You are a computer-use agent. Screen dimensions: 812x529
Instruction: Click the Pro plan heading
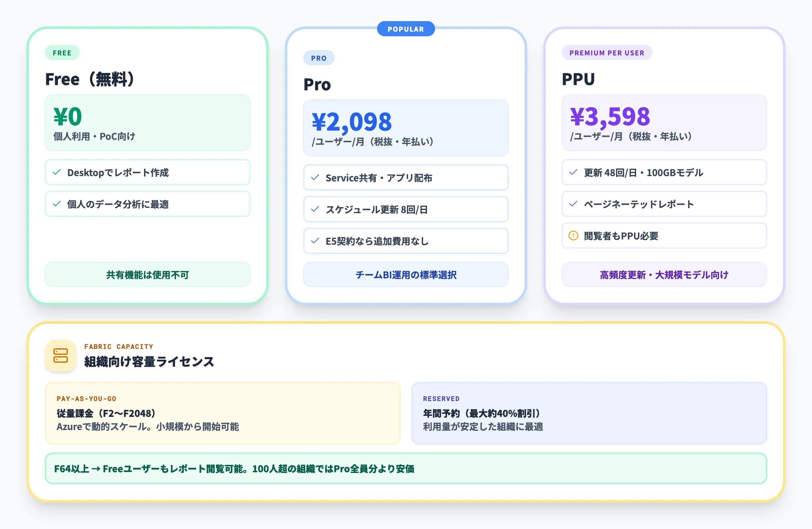point(317,84)
